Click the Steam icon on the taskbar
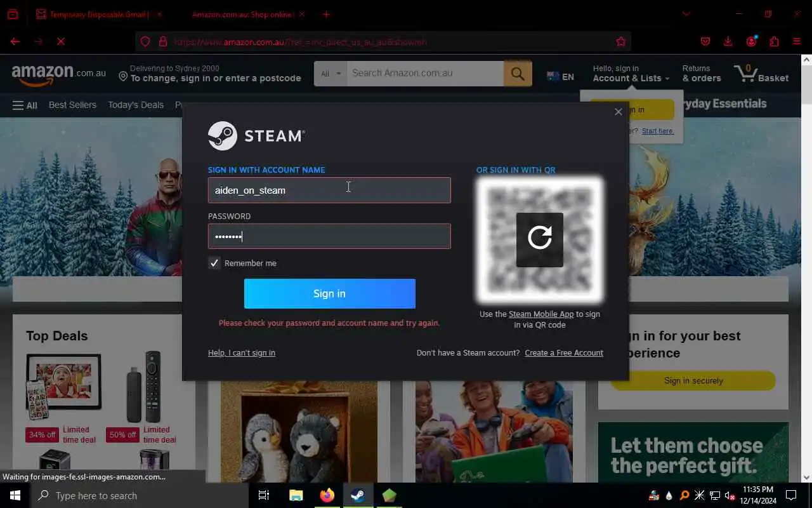The width and height of the screenshot is (812, 508). click(x=358, y=495)
